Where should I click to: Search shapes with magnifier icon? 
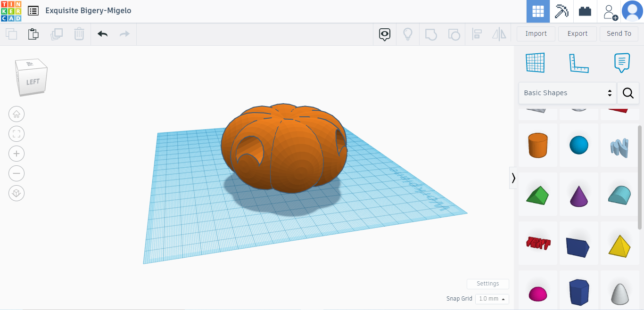point(628,93)
